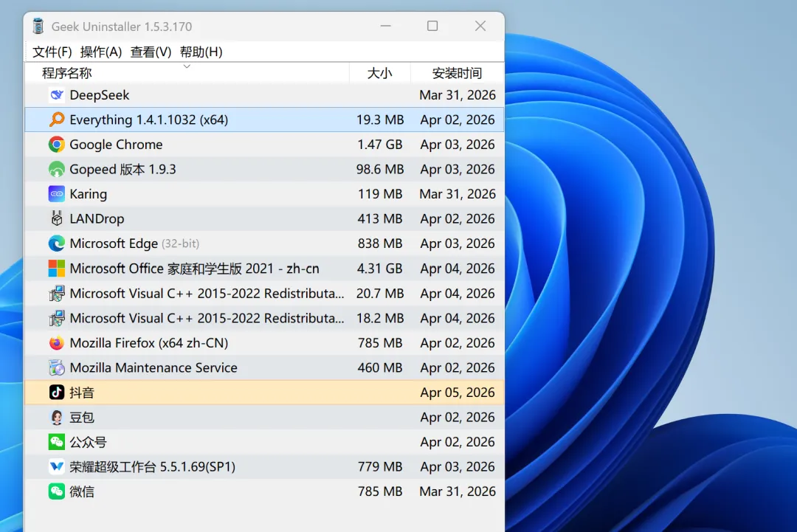This screenshot has width=797, height=532.
Task: Click the 4.31 GB size value
Action: 380,269
